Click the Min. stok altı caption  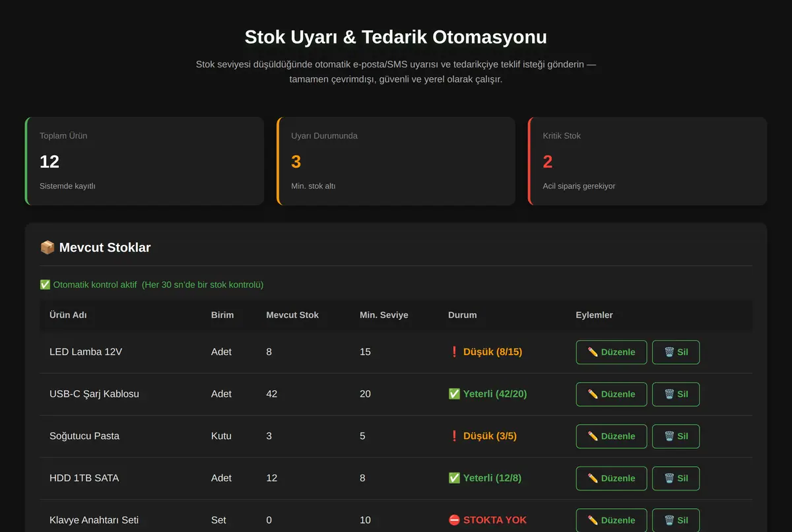pos(313,186)
